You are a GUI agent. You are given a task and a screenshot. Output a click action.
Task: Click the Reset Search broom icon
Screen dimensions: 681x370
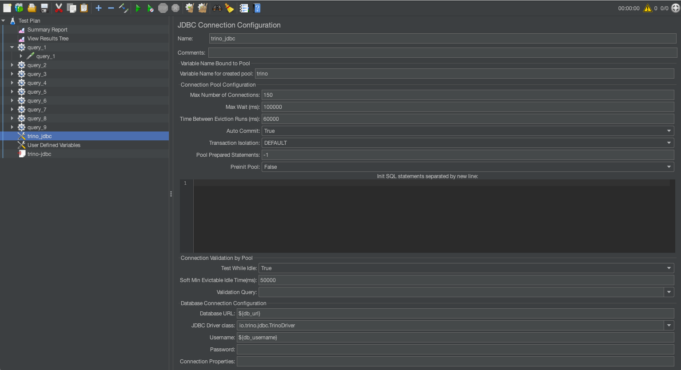pyautogui.click(x=229, y=8)
